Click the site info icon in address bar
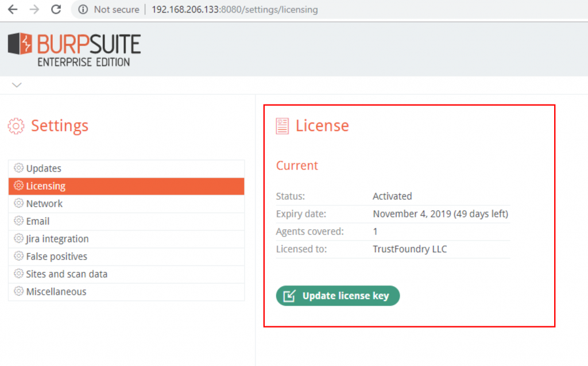Viewport: 588px width, 366px height. click(x=84, y=10)
